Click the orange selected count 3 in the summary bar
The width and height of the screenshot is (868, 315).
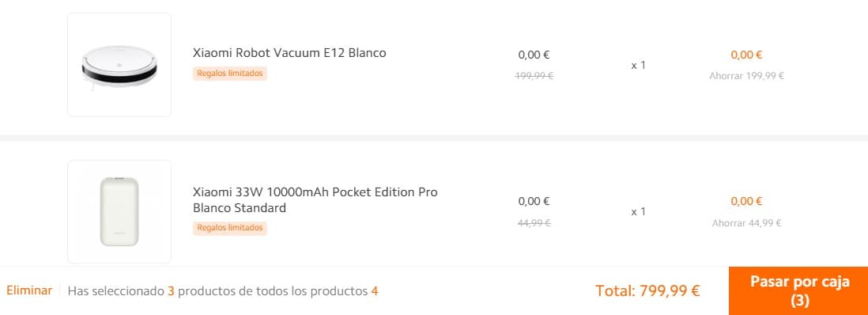pos(171,290)
